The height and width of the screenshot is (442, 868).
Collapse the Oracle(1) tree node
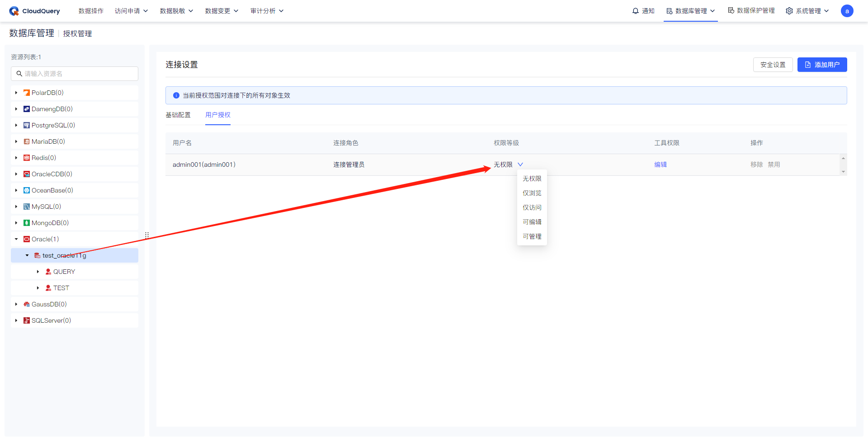[16, 239]
